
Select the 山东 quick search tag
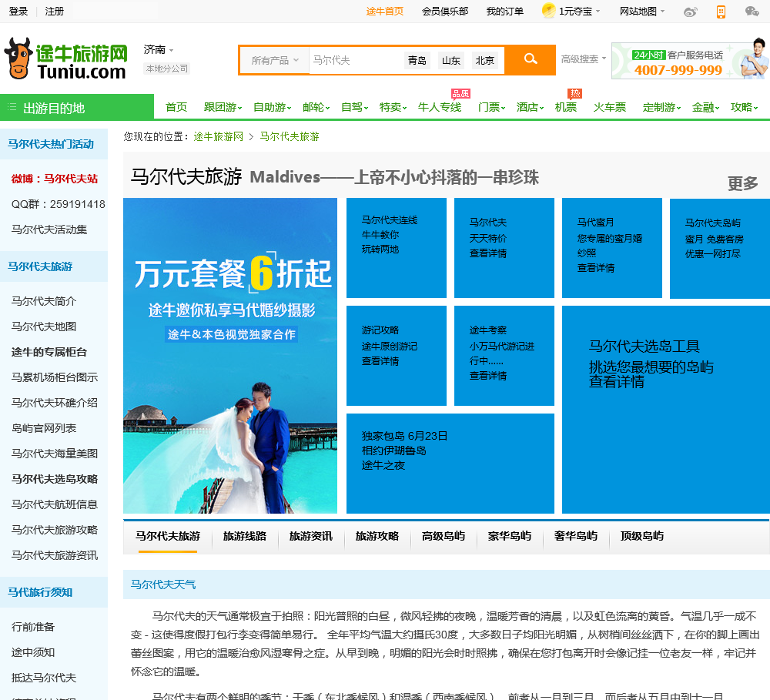450,60
